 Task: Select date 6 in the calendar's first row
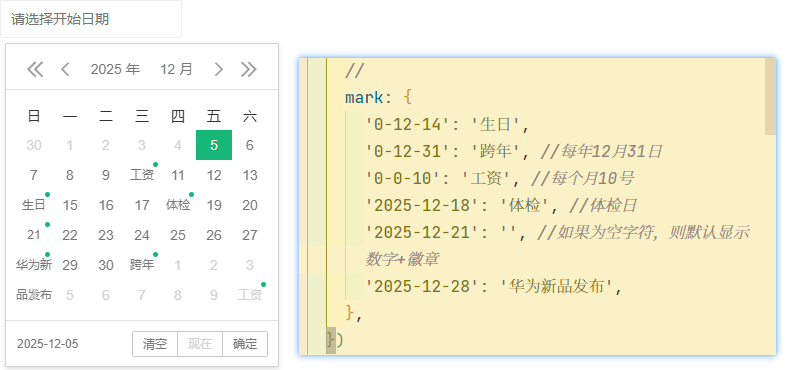click(x=250, y=145)
